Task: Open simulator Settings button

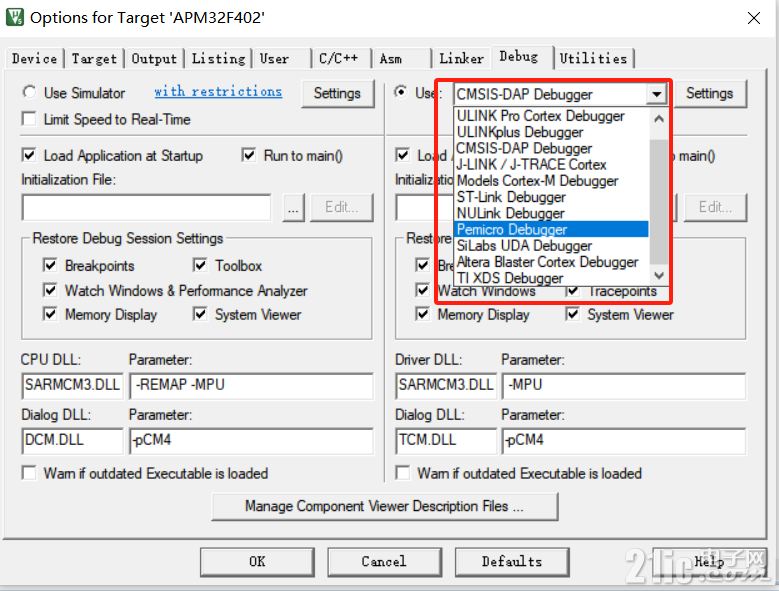Action: point(337,93)
